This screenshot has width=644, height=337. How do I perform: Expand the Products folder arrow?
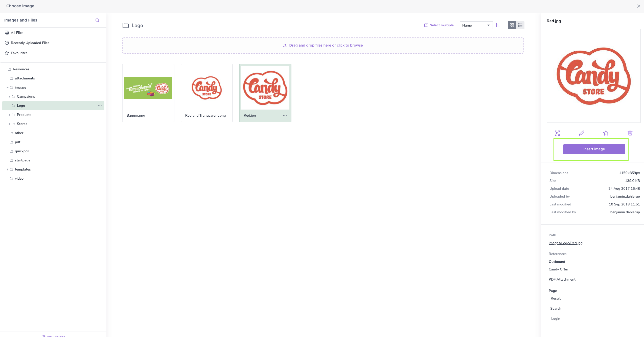[10, 115]
